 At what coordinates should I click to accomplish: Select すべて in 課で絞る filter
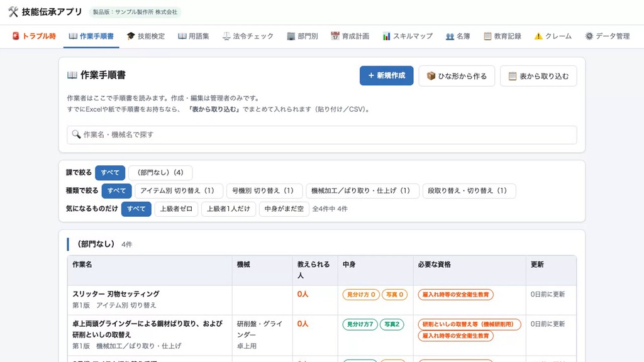point(110,173)
